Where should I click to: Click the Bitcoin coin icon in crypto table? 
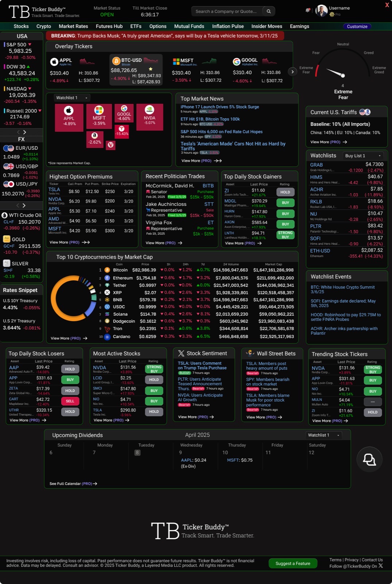click(107, 270)
